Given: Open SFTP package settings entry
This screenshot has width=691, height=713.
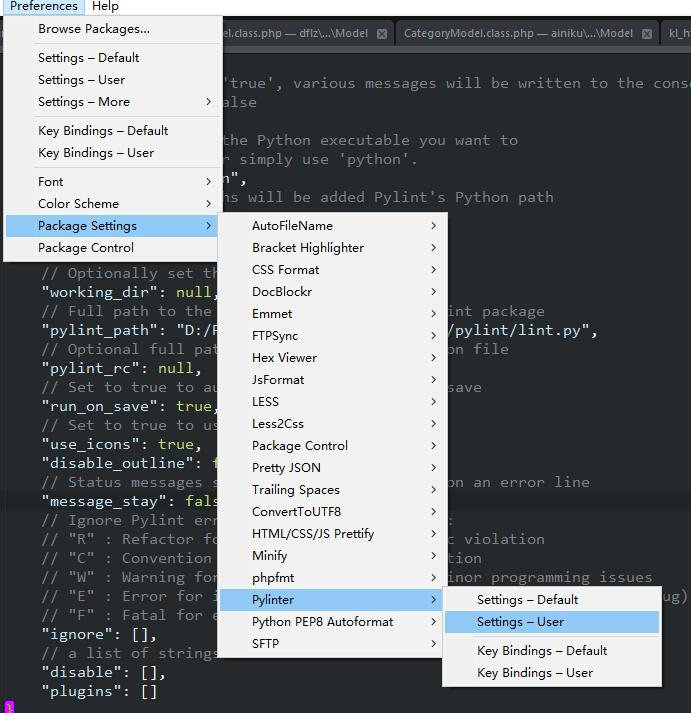Looking at the screenshot, I should pyautogui.click(x=266, y=644).
